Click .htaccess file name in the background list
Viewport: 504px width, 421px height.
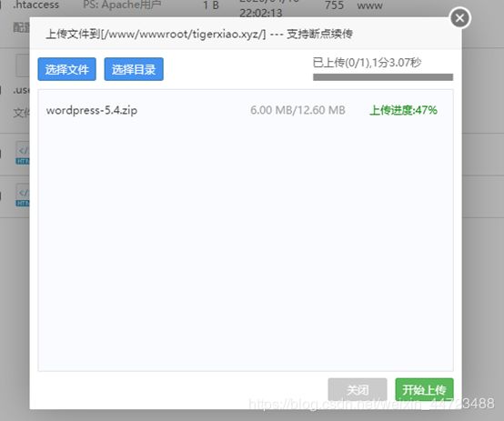point(36,5)
